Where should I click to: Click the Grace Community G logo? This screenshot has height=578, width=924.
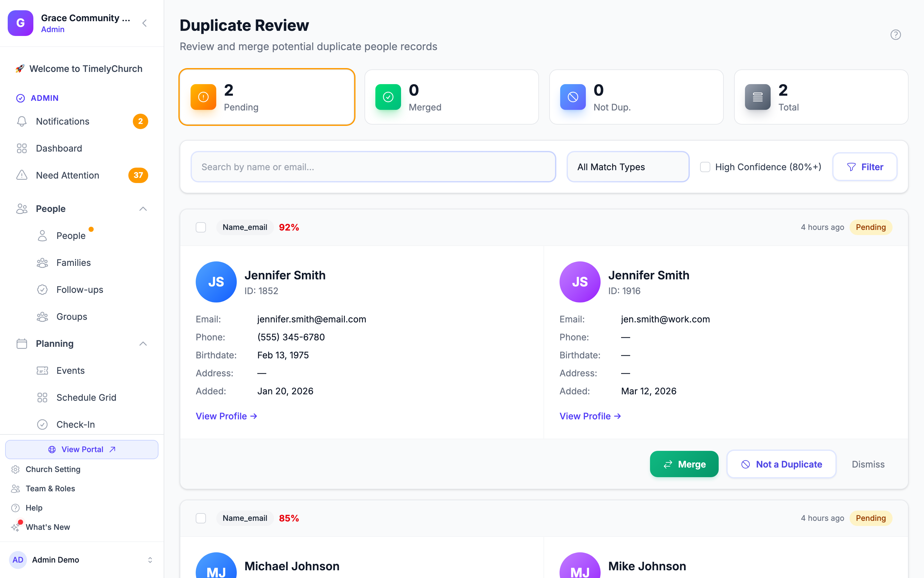[x=20, y=23]
